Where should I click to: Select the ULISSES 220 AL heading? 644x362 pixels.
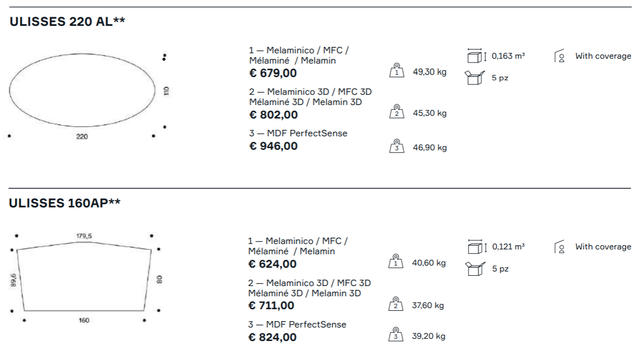click(67, 22)
